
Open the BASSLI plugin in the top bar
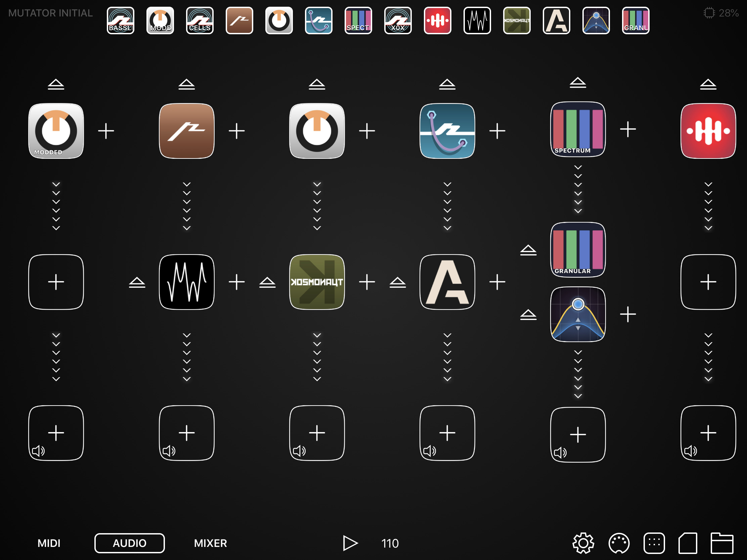pos(121,20)
